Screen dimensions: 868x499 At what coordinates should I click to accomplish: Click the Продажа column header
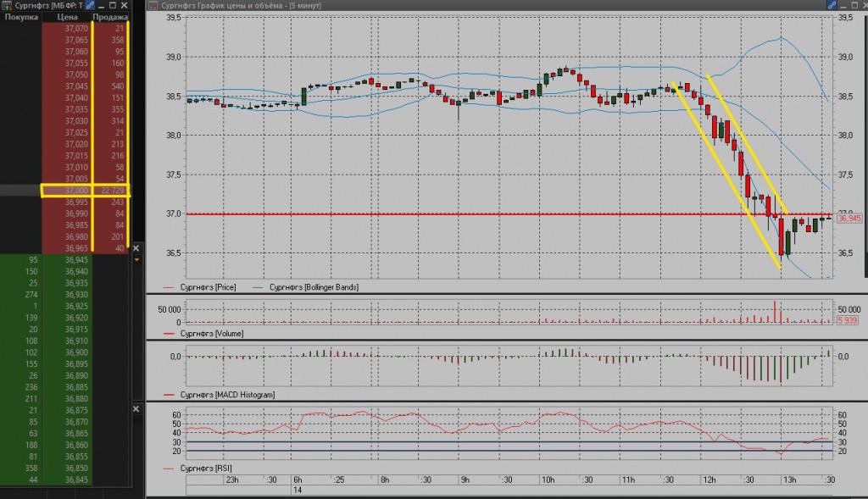point(110,17)
